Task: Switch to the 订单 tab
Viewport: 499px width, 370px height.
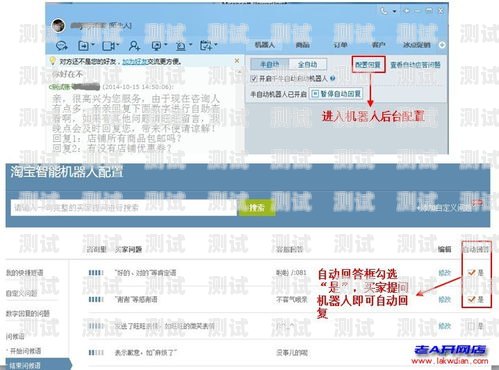Action: point(340,45)
